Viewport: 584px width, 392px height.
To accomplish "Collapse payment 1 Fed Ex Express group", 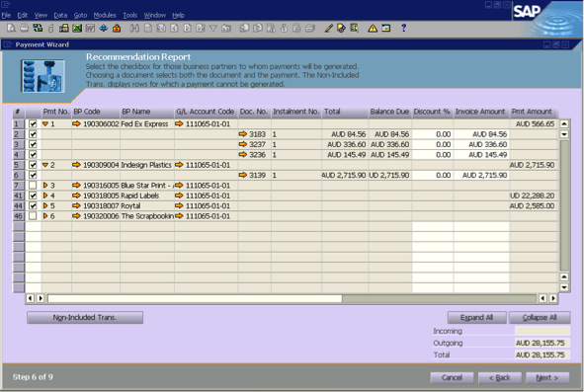I will [45, 123].
